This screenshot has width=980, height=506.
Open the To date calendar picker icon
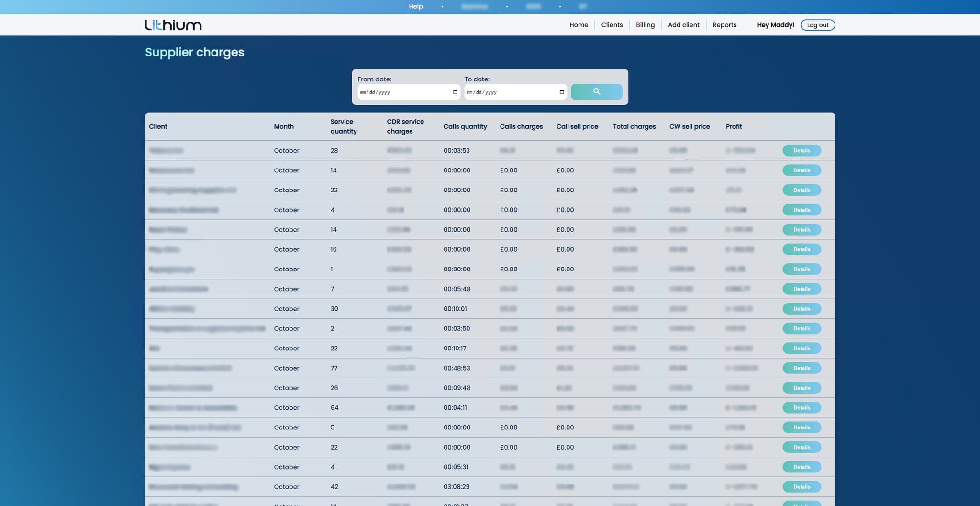pos(562,92)
